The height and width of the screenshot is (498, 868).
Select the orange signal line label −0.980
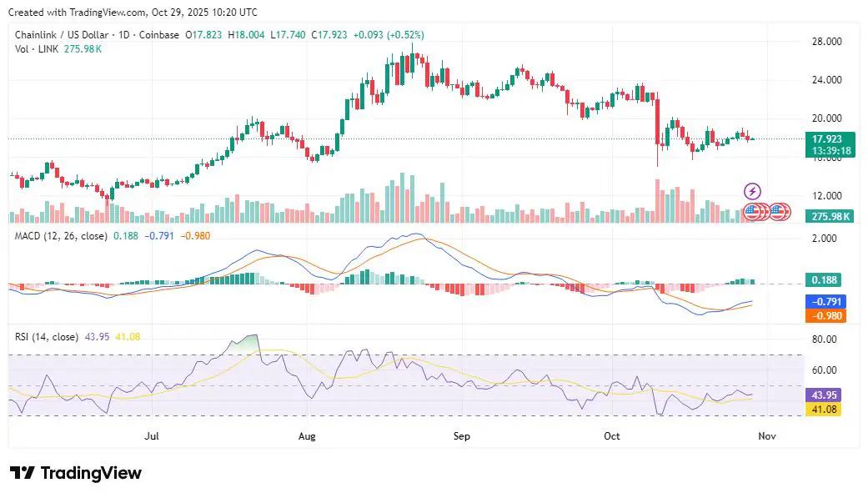[825, 316]
